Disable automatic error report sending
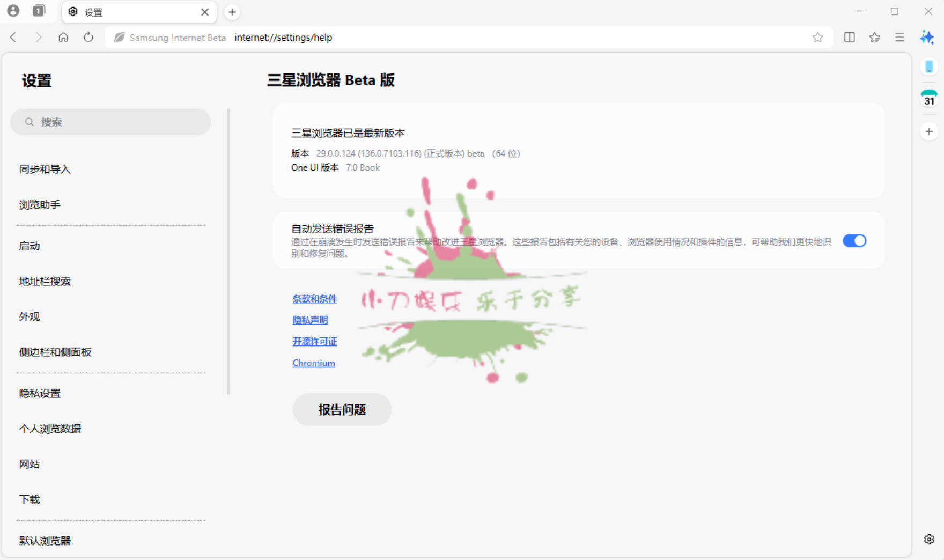The width and height of the screenshot is (944, 560). point(854,241)
